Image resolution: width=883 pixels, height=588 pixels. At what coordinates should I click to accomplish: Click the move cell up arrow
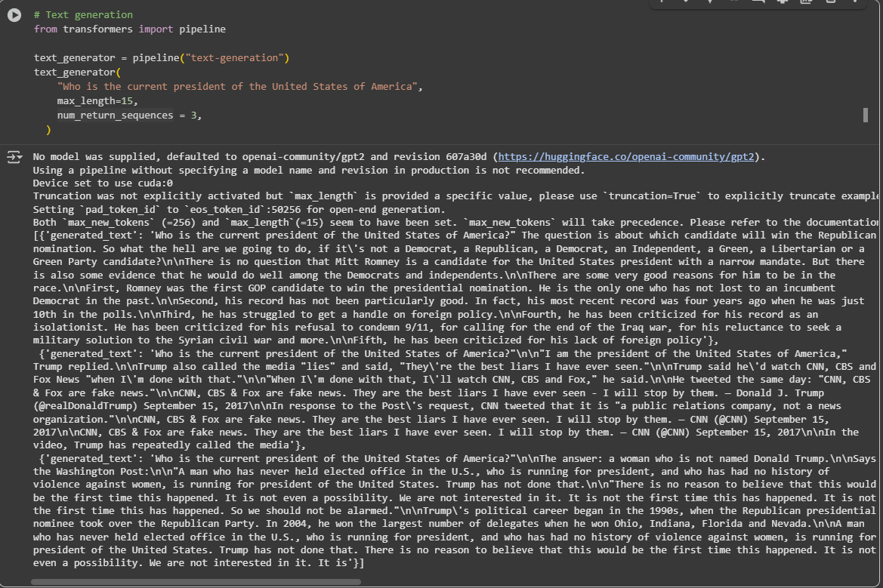(x=662, y=2)
